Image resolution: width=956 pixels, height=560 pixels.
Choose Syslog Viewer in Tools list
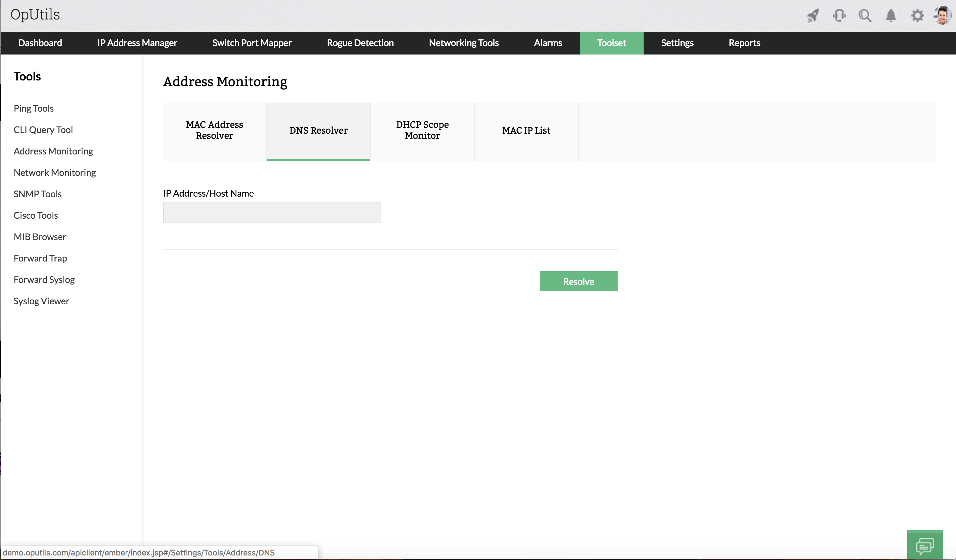coord(41,301)
